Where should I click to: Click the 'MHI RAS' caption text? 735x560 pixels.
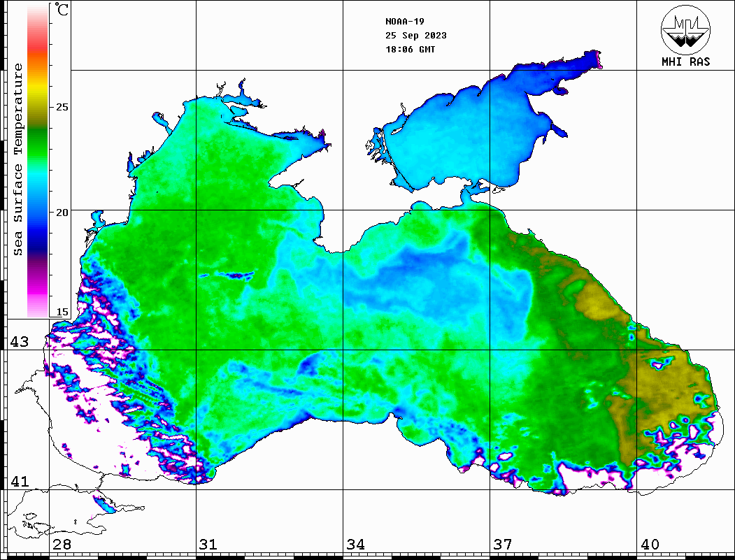point(686,62)
